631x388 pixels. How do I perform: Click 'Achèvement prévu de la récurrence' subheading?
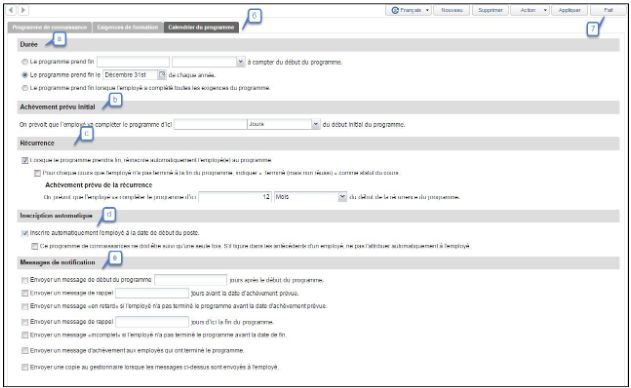tap(99, 185)
